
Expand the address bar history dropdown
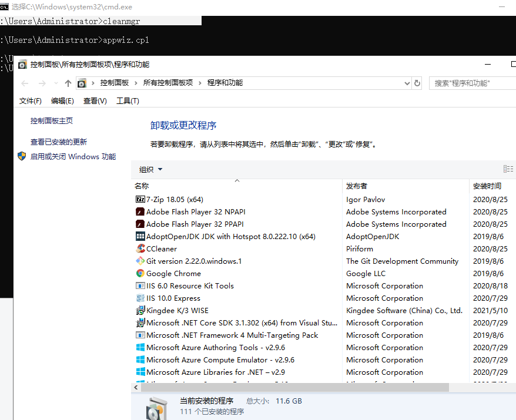(407, 83)
